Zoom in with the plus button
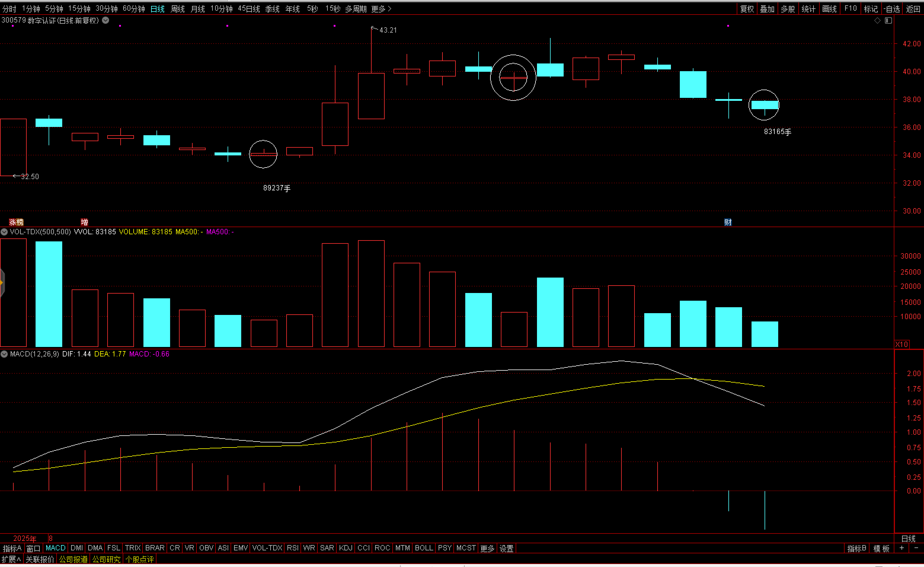Image resolution: width=924 pixels, height=567 pixels. pyautogui.click(x=902, y=548)
